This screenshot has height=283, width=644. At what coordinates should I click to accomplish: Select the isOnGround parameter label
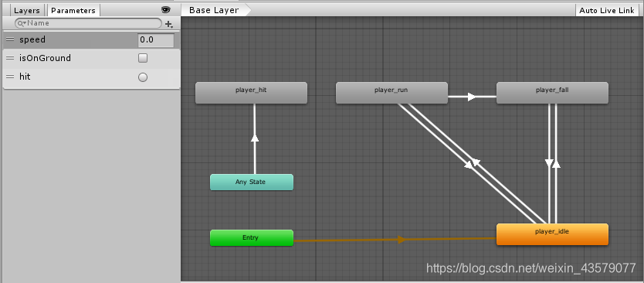point(46,58)
